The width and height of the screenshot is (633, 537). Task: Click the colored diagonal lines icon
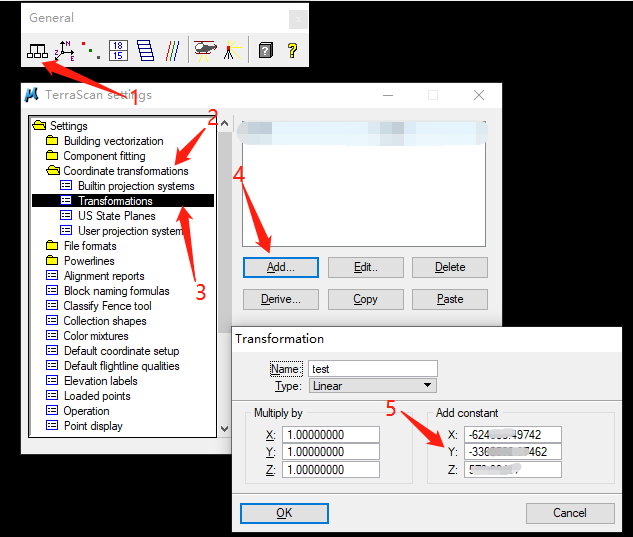click(x=173, y=51)
